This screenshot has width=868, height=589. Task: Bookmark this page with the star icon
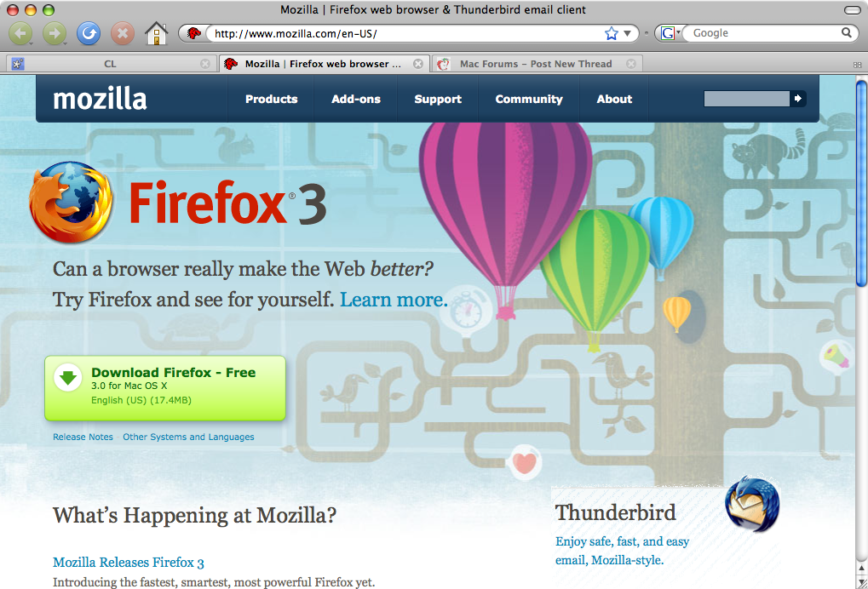click(611, 34)
